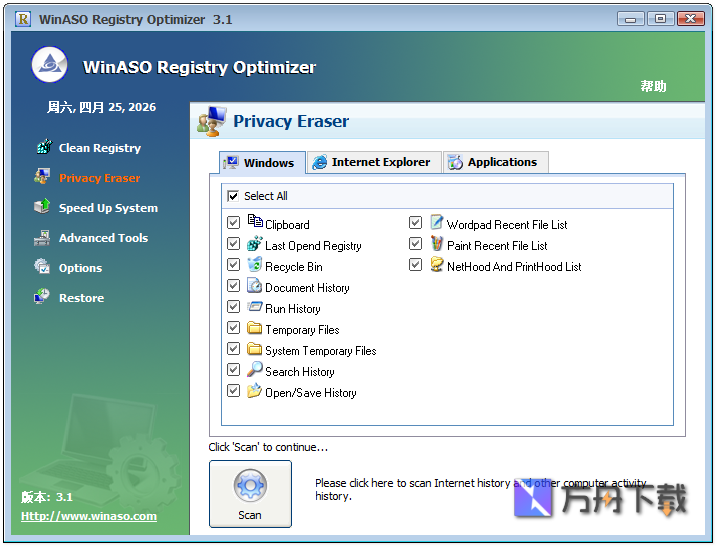This screenshot has height=547, width=717.
Task: Disable the System Temporary Files checkbox
Action: tap(233, 349)
